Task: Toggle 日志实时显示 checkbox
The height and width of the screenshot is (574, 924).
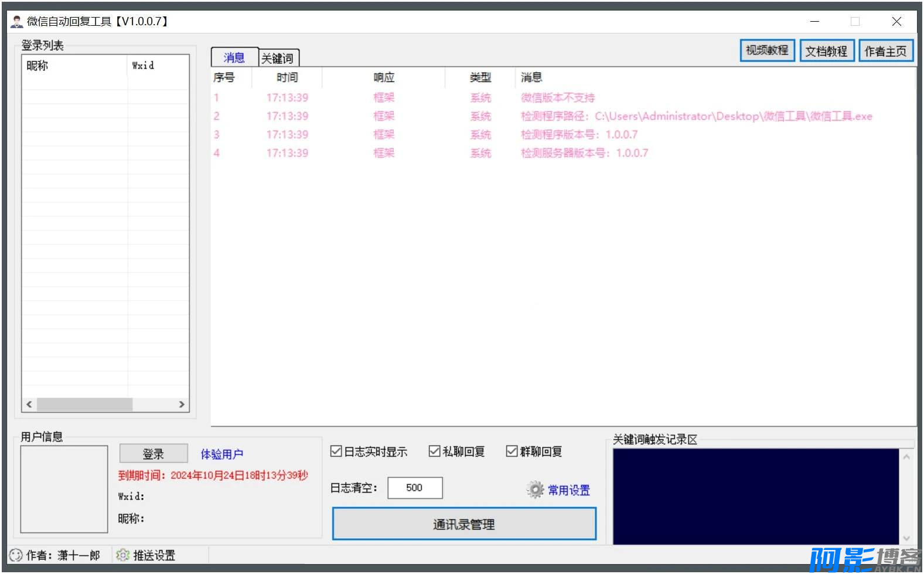Action: click(x=336, y=451)
